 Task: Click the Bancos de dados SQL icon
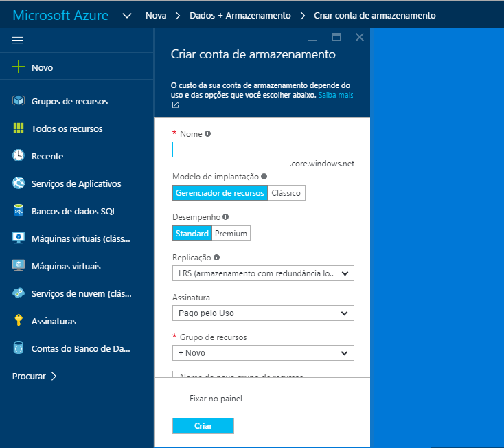pos(19,211)
